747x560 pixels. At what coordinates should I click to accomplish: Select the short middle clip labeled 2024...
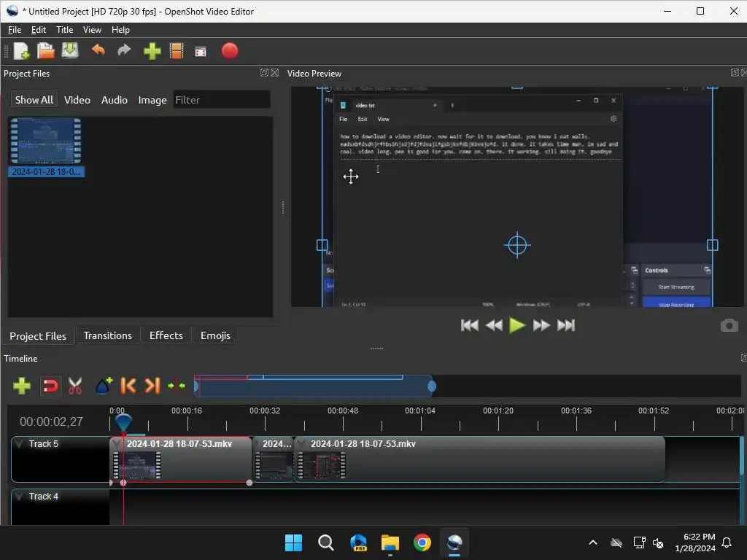(x=274, y=459)
